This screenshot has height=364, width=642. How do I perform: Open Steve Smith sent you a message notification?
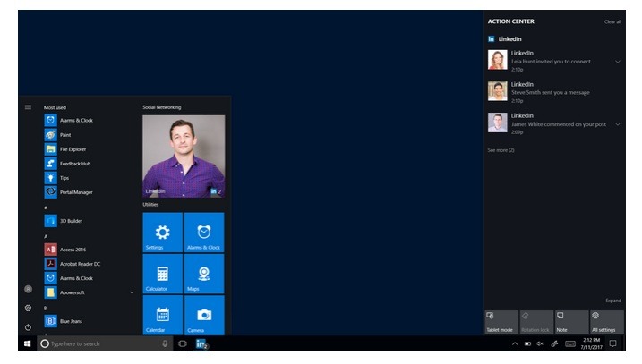(554, 91)
